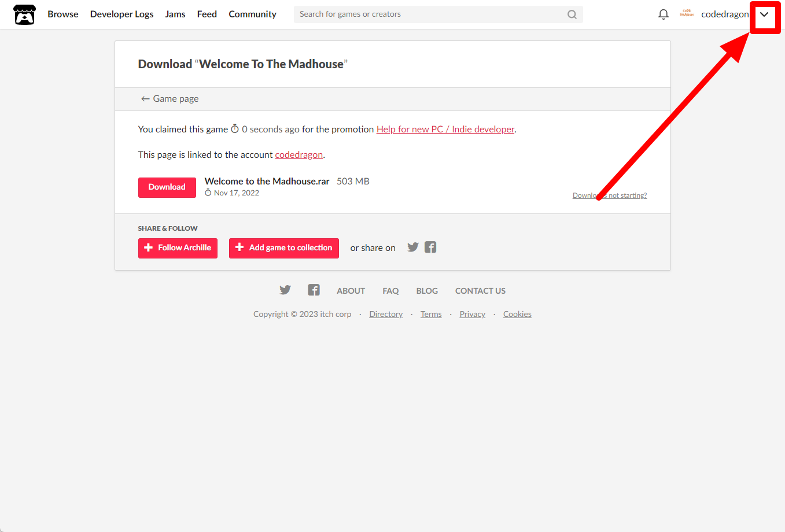Open the Downloads not starting help link
The image size is (785, 532).
(610, 195)
